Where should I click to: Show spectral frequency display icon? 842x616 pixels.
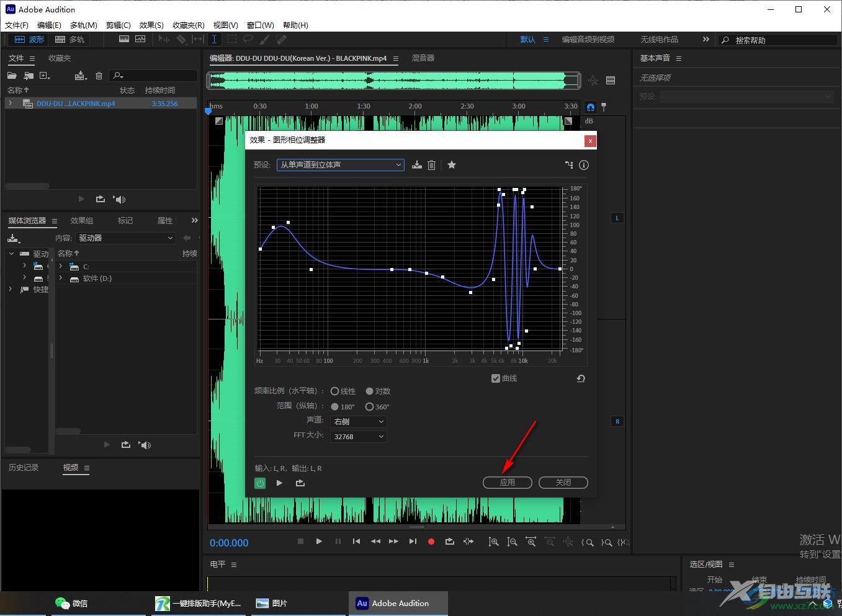(x=124, y=39)
